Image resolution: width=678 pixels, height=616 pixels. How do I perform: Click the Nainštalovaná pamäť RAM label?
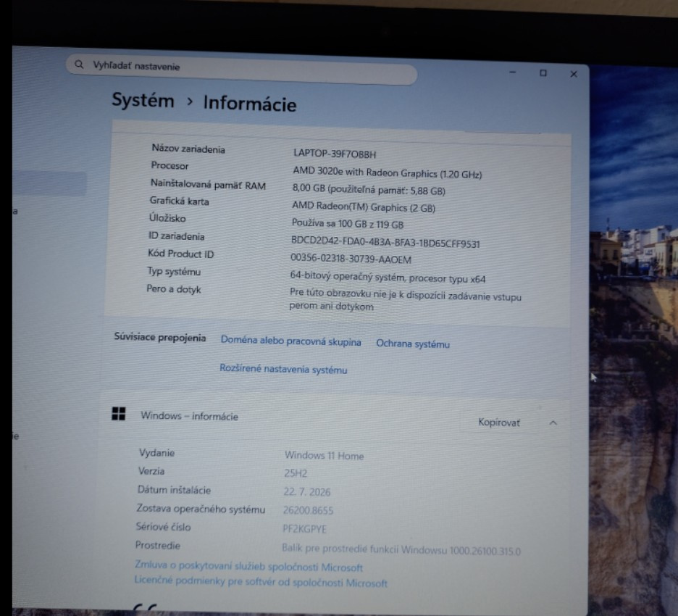(208, 184)
